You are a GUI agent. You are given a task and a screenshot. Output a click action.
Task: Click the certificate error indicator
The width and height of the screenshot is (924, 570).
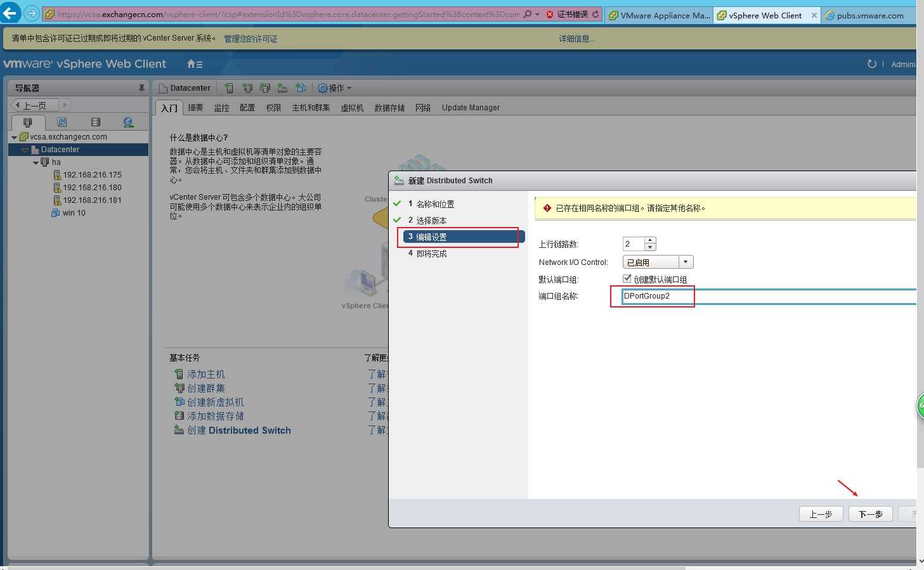tap(568, 14)
